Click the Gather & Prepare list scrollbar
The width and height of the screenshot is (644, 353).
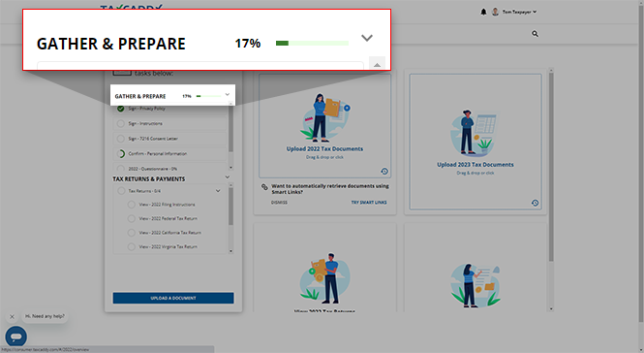pyautogui.click(x=230, y=130)
